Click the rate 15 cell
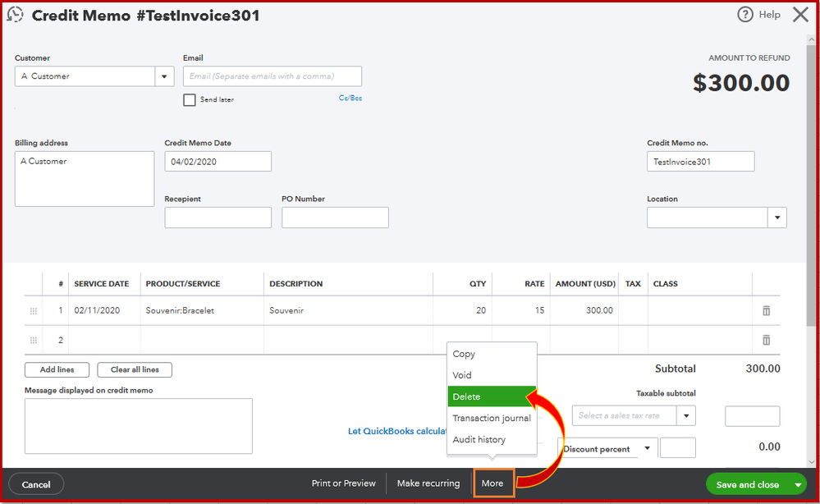This screenshot has width=820, height=504. pyautogui.click(x=521, y=310)
